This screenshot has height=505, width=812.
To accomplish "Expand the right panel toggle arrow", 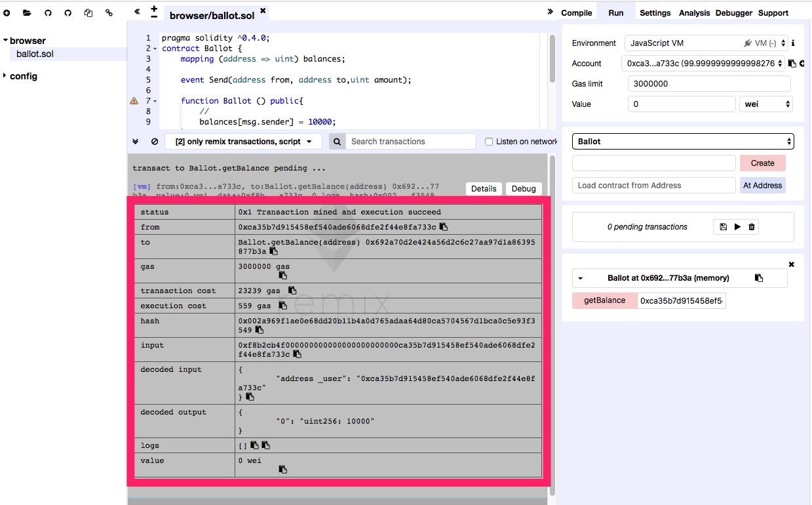I will [551, 12].
